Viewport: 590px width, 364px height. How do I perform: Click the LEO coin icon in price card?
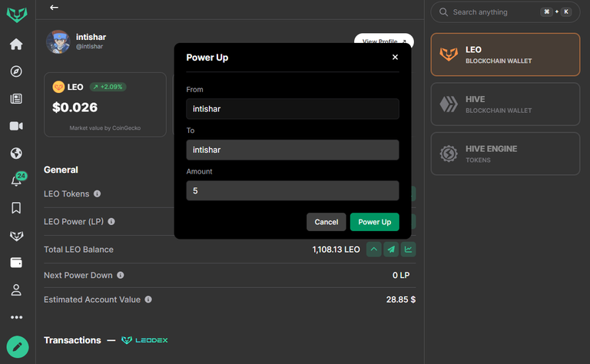coord(58,87)
